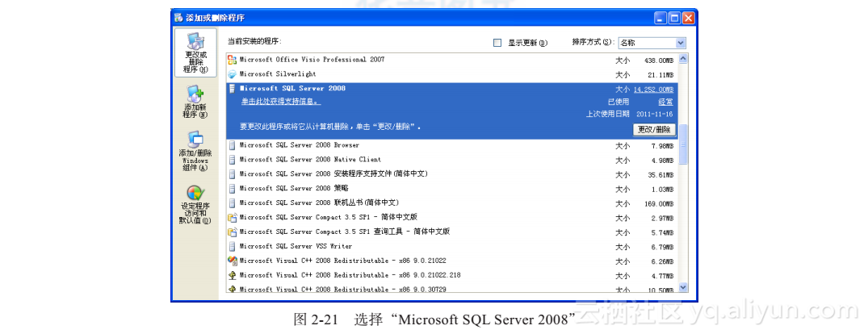The width and height of the screenshot is (868, 334).
Task: Select Microsoft SQL Server 2008 Browser entry
Action: 451,145
